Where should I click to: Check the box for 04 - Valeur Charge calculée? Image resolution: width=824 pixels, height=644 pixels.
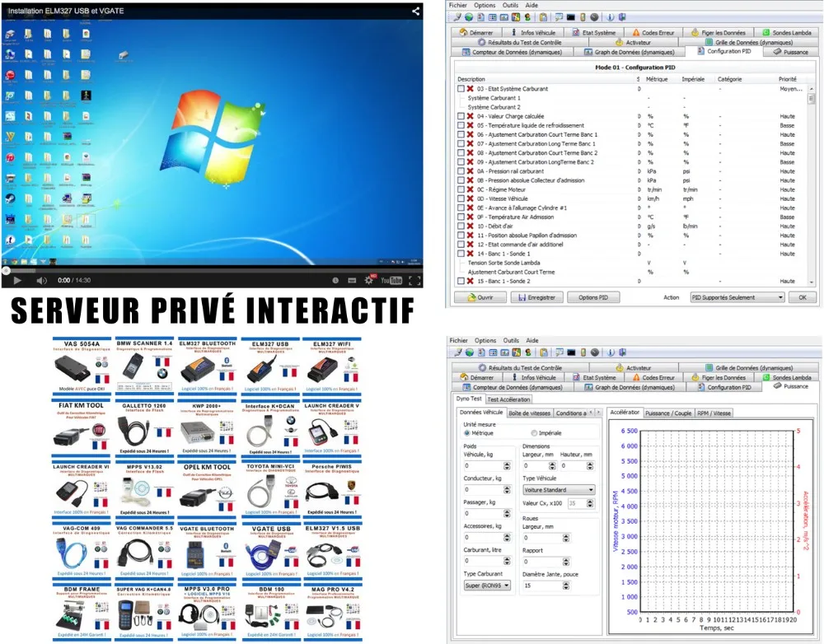coord(461,116)
